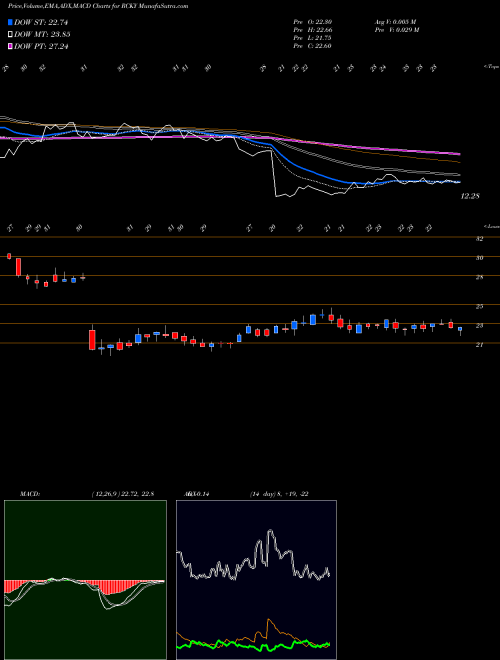This screenshot has height=660, width=500.
Task: Click the 25 price axis label
Action: coord(479,306)
